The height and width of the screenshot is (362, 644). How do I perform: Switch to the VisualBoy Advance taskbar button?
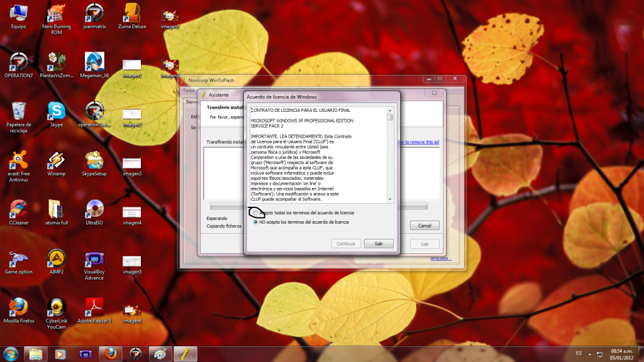point(86,354)
